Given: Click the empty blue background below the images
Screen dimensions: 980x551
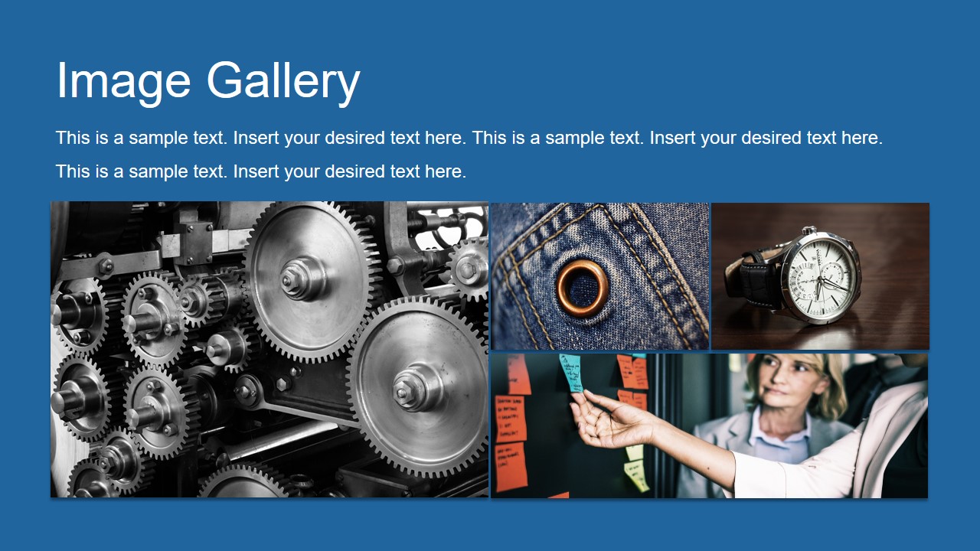Looking at the screenshot, I should (x=490, y=525).
